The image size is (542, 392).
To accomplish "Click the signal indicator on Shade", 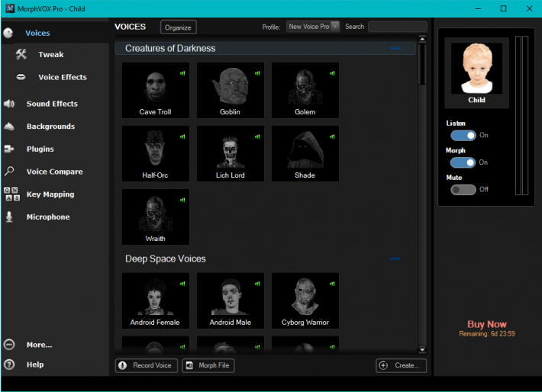I will tap(332, 137).
